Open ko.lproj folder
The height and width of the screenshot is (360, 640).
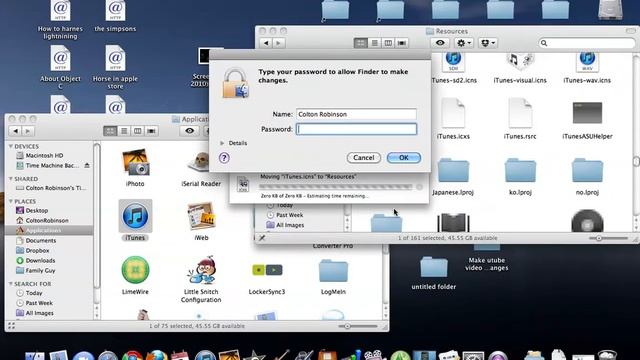pyautogui.click(x=520, y=171)
